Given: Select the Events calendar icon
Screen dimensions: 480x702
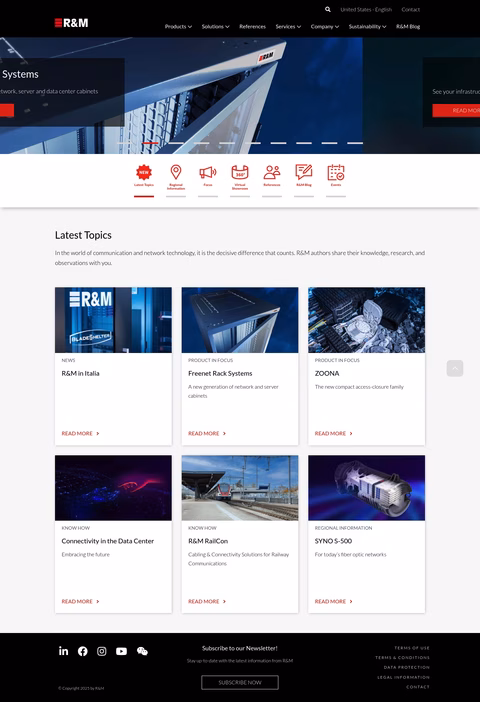Looking at the screenshot, I should click(x=336, y=172).
